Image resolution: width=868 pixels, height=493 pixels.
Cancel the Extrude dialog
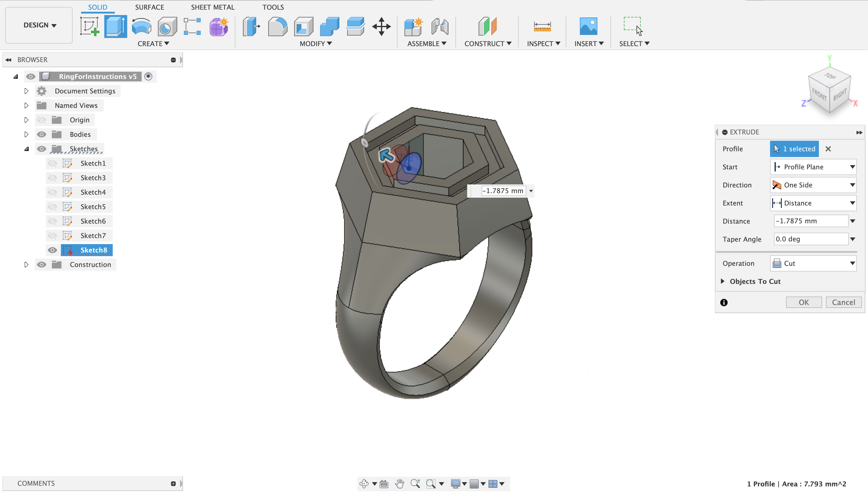[x=843, y=302]
